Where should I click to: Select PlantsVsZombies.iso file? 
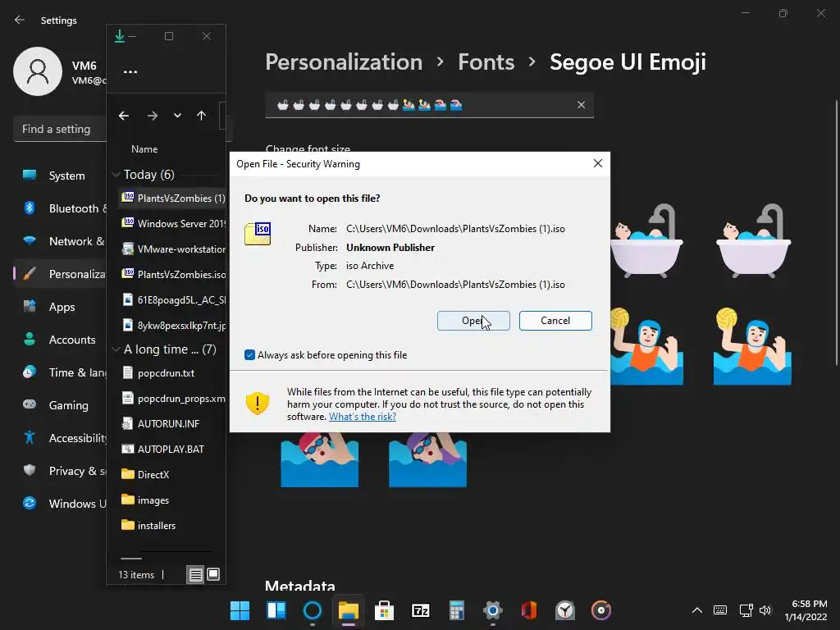[171, 274]
